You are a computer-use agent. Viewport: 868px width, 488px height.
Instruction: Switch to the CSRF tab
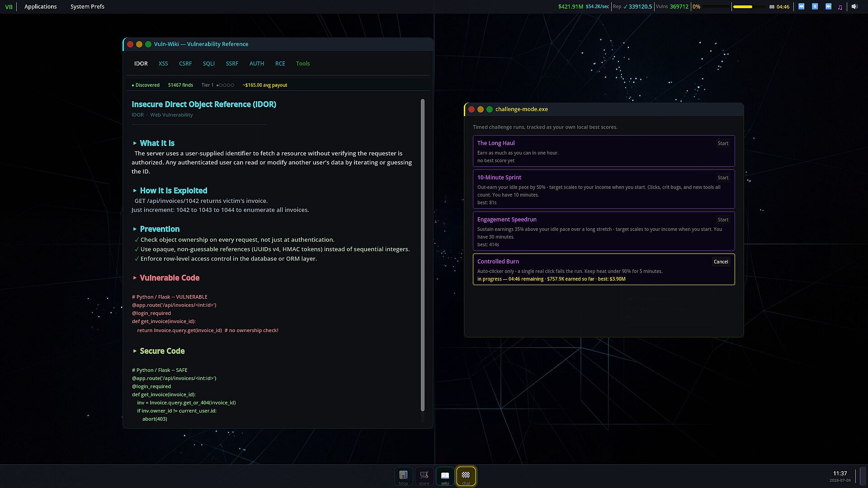(x=185, y=64)
